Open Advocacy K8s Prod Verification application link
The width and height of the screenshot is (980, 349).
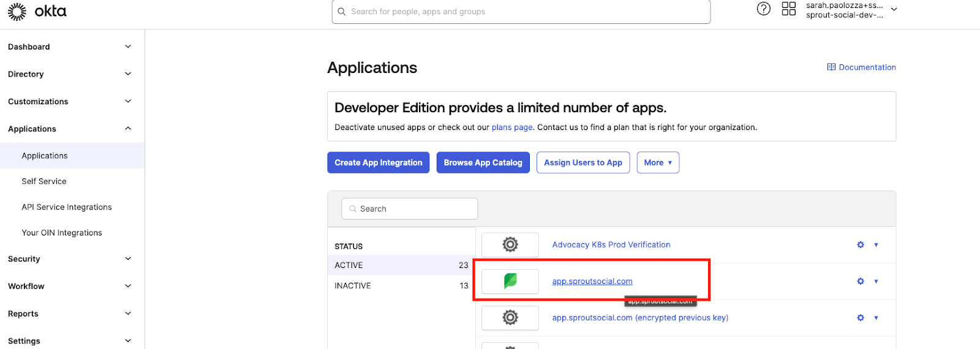point(611,245)
